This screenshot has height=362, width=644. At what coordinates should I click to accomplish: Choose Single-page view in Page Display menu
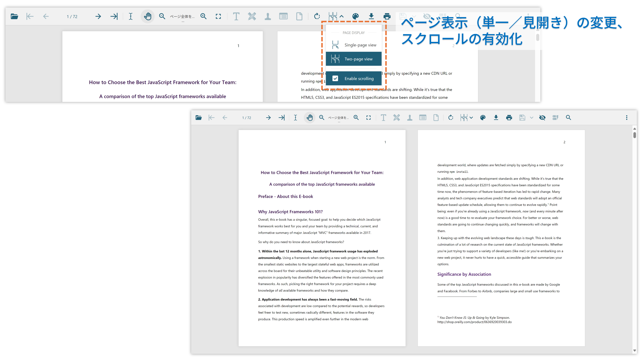pyautogui.click(x=353, y=45)
